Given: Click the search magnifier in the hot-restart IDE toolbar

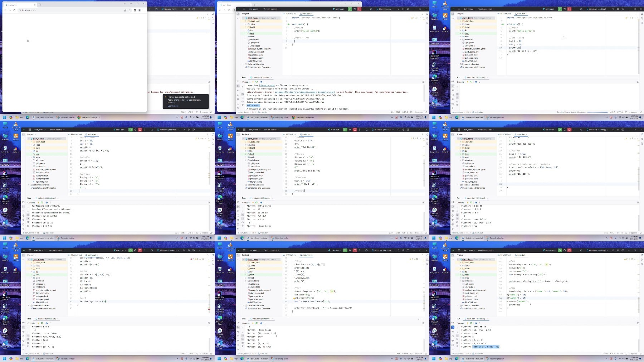Looking at the screenshot, I should [184, 130].
